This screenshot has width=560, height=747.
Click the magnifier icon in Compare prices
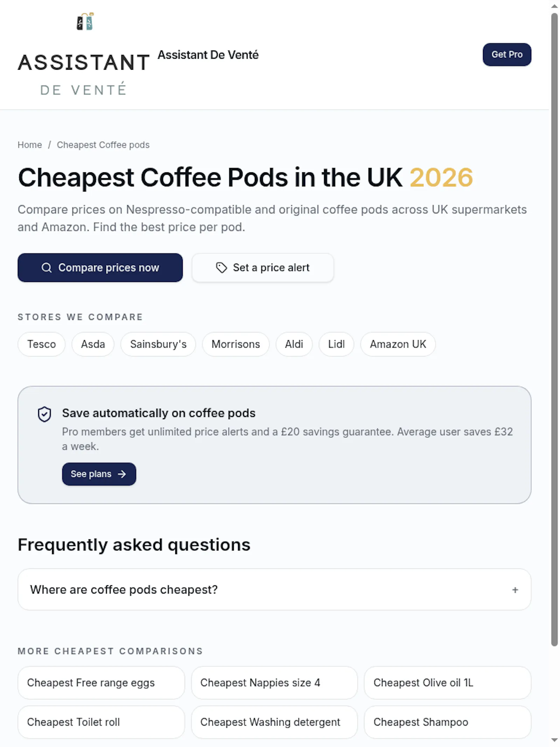pos(47,268)
